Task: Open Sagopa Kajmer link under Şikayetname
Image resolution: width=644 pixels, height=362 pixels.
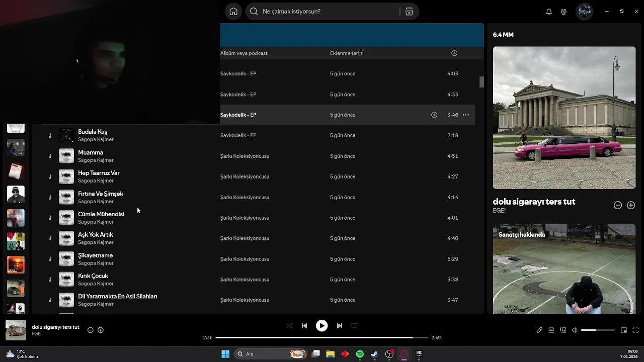Action: point(96,263)
